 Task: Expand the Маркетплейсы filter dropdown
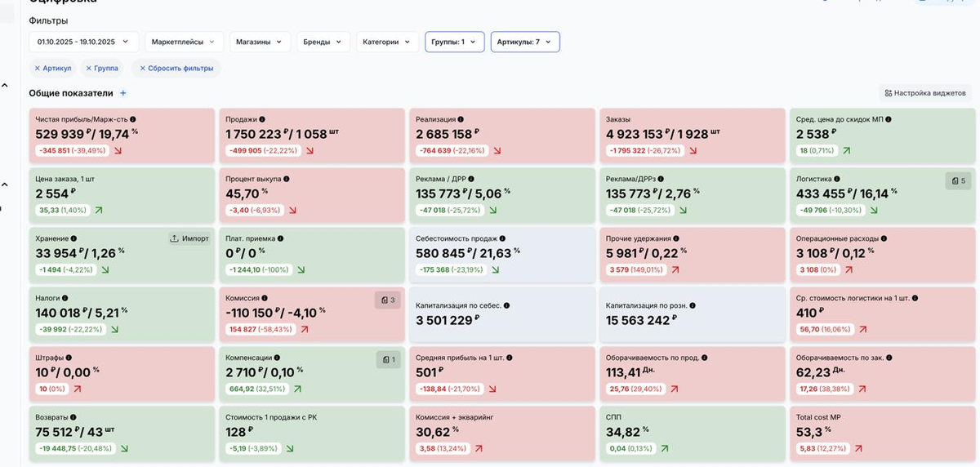coord(184,42)
